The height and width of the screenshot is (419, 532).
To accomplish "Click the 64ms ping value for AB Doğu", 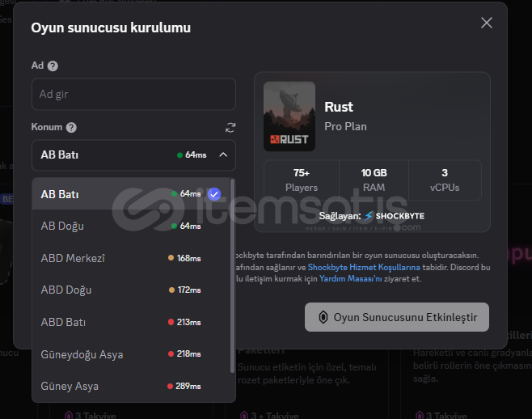I will [190, 226].
